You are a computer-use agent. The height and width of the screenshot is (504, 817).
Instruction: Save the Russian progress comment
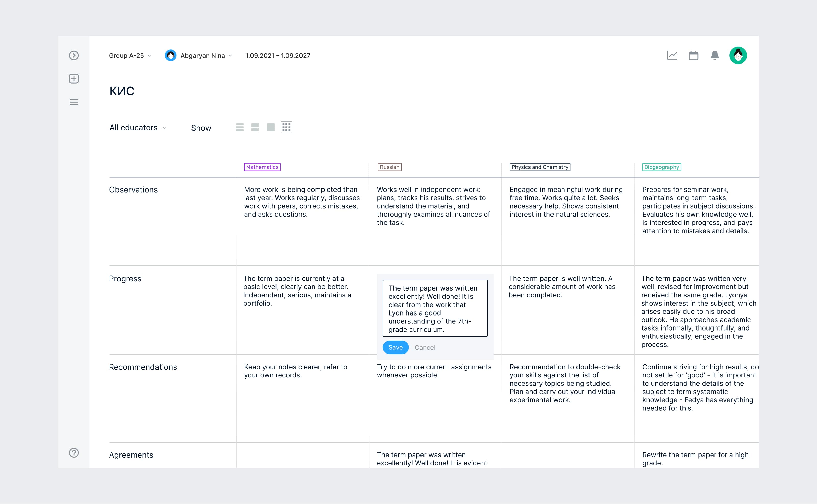pos(395,347)
